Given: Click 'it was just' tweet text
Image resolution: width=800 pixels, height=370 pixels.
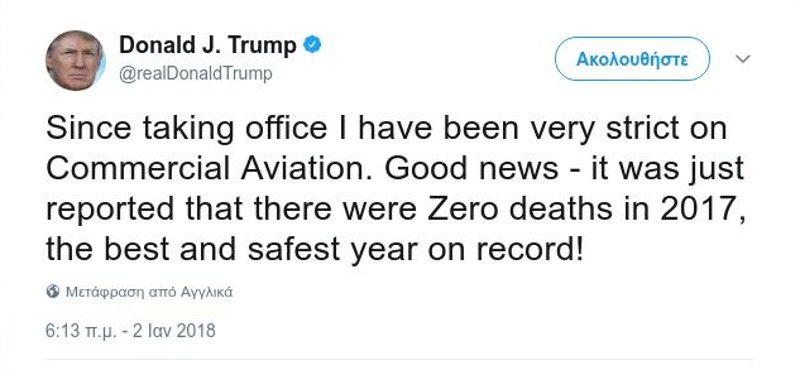Looking at the screenshot, I should point(665,169).
